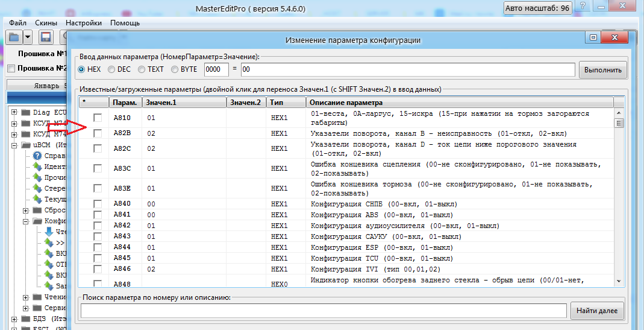This screenshot has width=644, height=330.
Task: Click the Diag ECU folder icon
Action: pos(25,112)
